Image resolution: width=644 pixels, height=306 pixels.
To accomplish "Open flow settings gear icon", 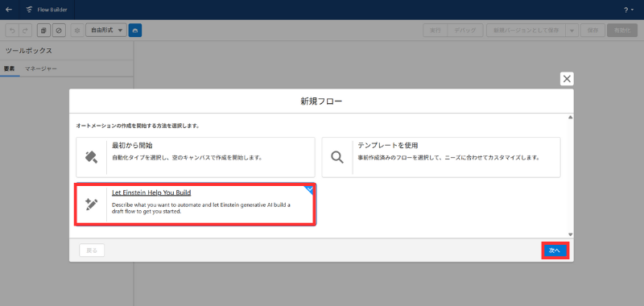I will coord(76,31).
